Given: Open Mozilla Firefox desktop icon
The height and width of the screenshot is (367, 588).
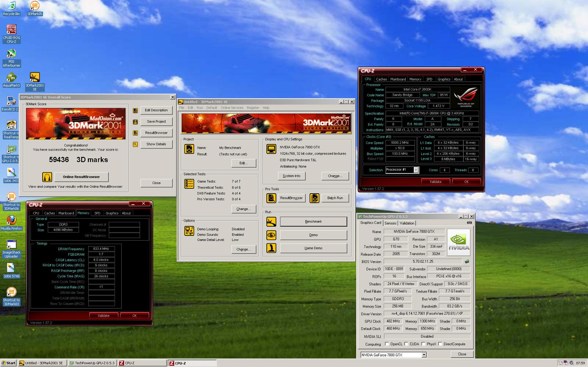Looking at the screenshot, I should point(11,223).
